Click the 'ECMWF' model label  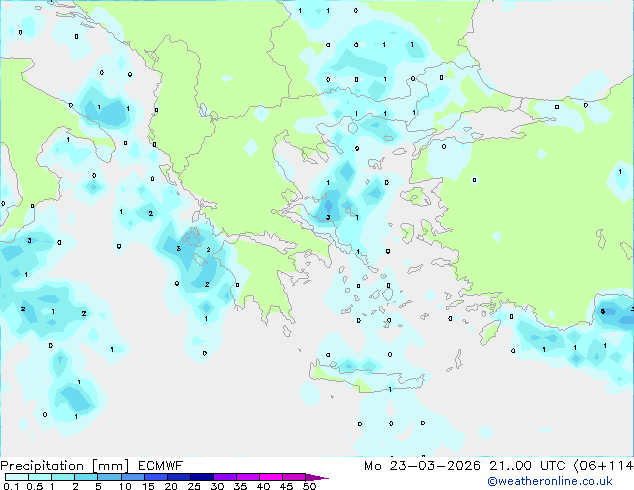160,466
